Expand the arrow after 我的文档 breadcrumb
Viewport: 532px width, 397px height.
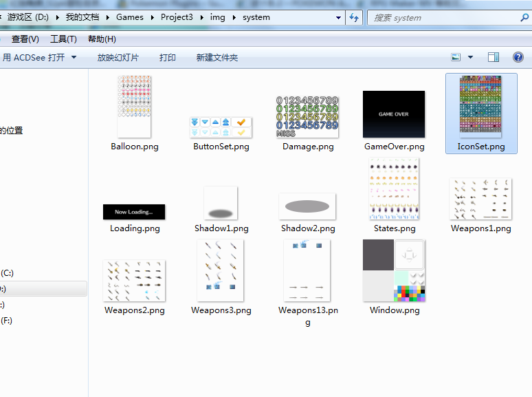[x=107, y=17]
